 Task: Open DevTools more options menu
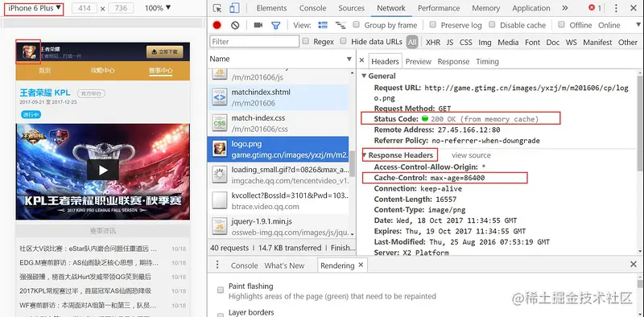coord(616,8)
